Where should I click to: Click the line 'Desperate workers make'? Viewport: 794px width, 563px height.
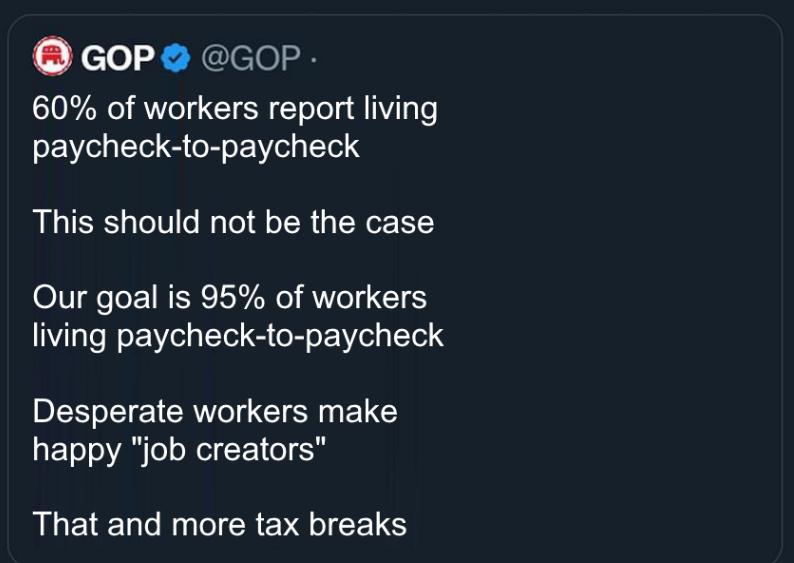point(215,411)
